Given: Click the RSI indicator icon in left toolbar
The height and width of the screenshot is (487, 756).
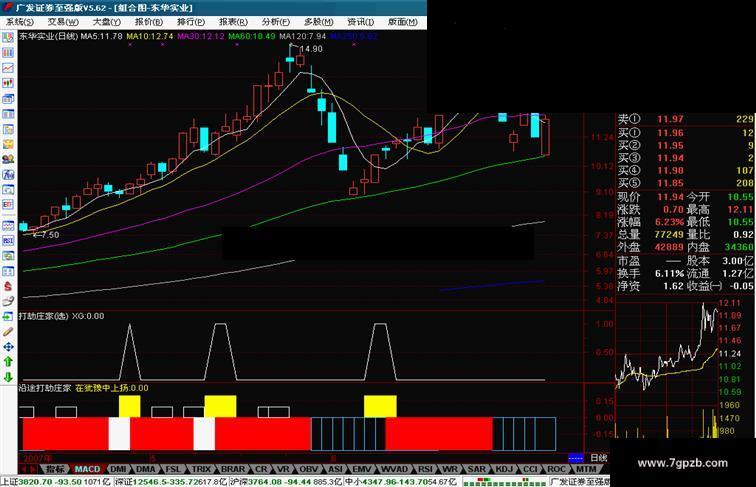Looking at the screenshot, I should (8, 240).
